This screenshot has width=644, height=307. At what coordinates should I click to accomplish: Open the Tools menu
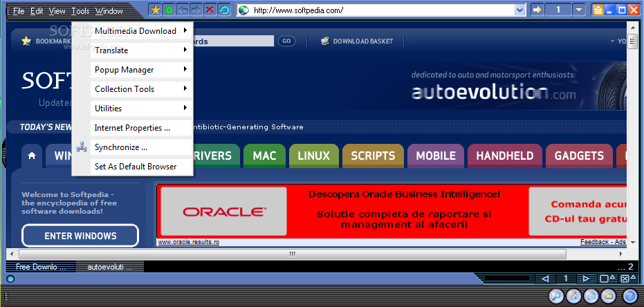[80, 11]
